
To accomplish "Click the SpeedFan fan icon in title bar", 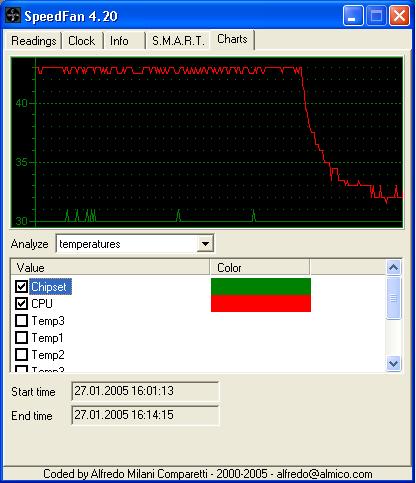I will (x=13, y=16).
